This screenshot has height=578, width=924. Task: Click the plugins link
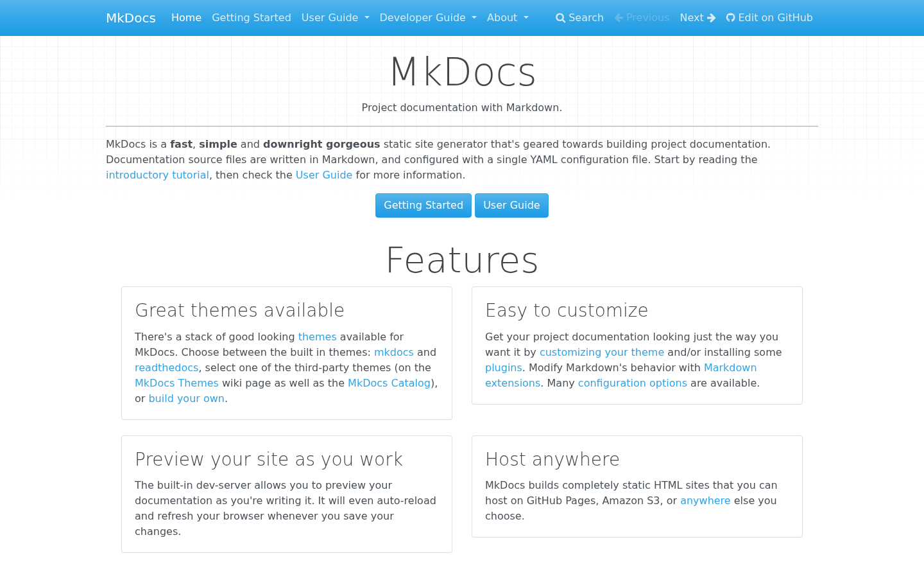pyautogui.click(x=504, y=368)
